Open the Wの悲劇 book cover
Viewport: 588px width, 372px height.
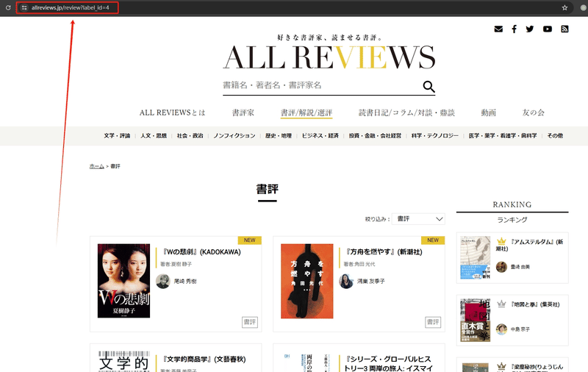(x=123, y=281)
